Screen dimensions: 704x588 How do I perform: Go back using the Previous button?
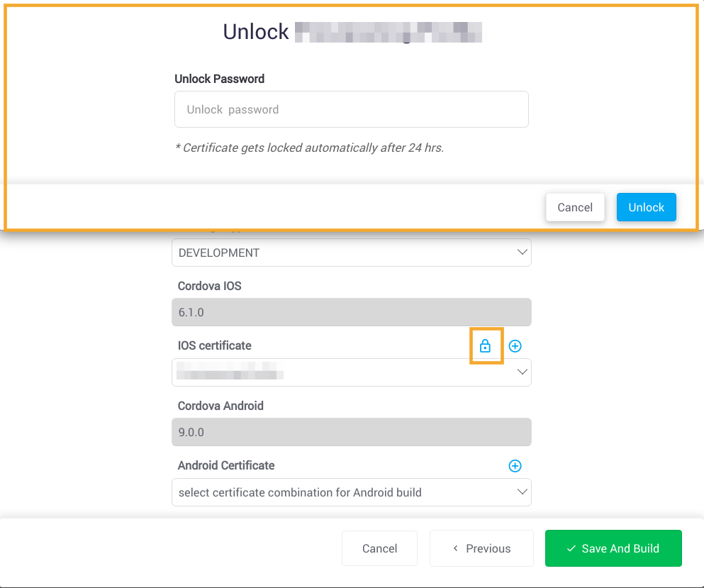481,548
